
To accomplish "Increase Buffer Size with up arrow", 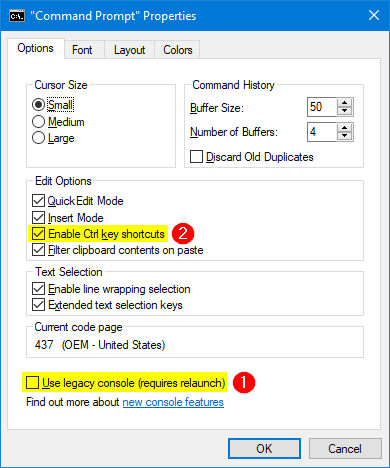I will coord(345,103).
